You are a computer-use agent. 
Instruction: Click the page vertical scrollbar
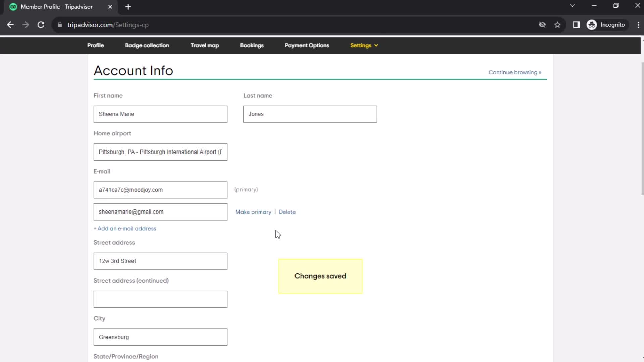642,128
